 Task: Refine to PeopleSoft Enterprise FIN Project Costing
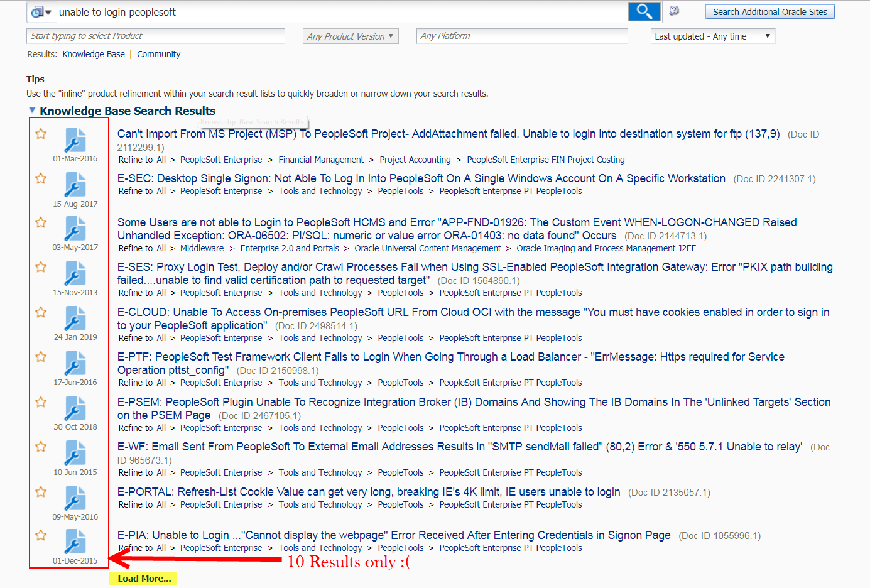[546, 160]
